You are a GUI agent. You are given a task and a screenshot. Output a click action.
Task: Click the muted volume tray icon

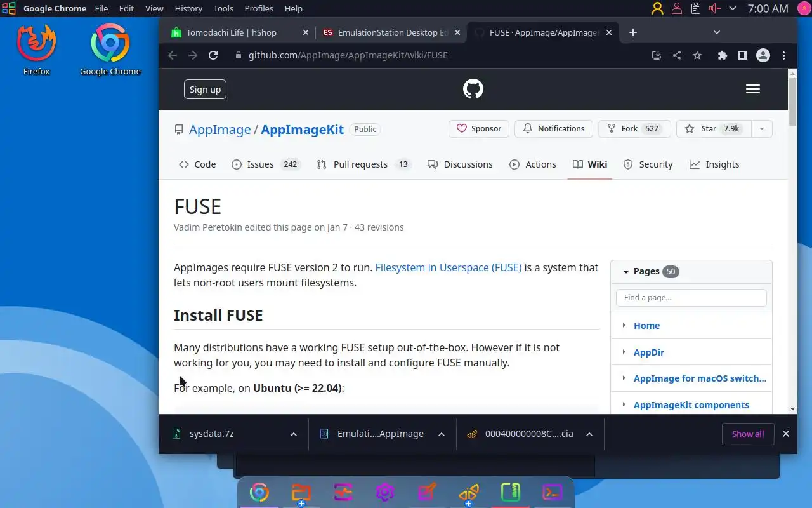(714, 8)
